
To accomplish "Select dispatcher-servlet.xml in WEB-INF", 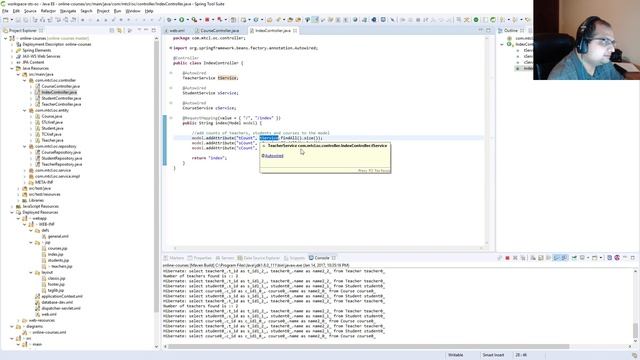I will point(61,309).
